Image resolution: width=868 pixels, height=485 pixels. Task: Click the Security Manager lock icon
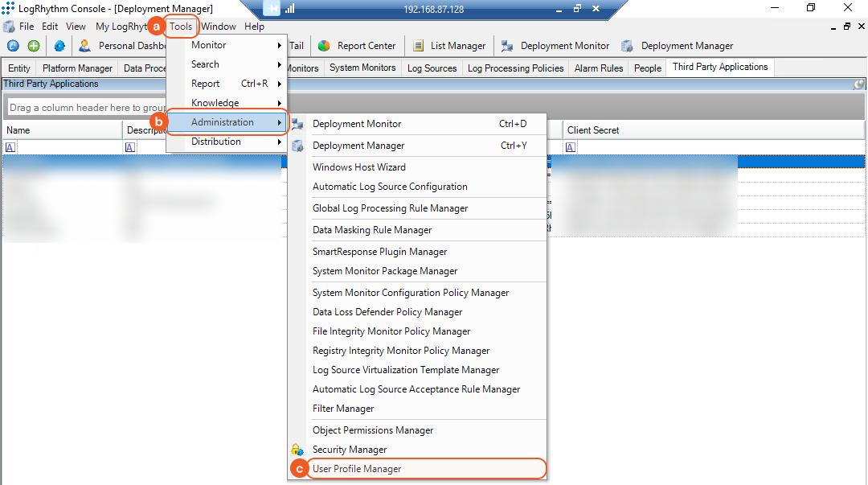[297, 450]
